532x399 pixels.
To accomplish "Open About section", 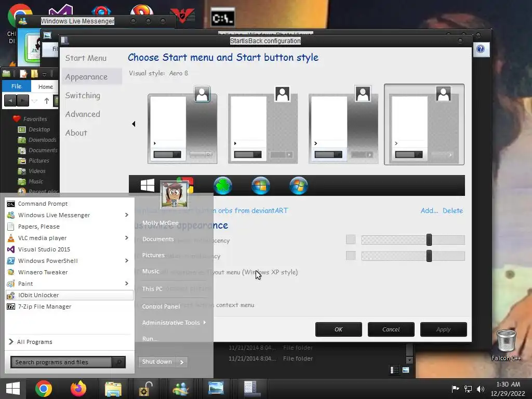I will pyautogui.click(x=76, y=132).
